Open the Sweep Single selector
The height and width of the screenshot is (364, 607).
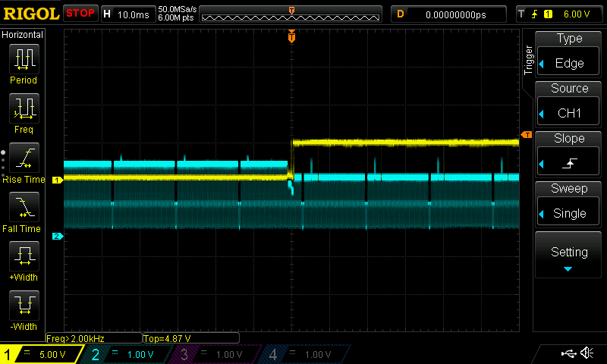pyautogui.click(x=569, y=205)
